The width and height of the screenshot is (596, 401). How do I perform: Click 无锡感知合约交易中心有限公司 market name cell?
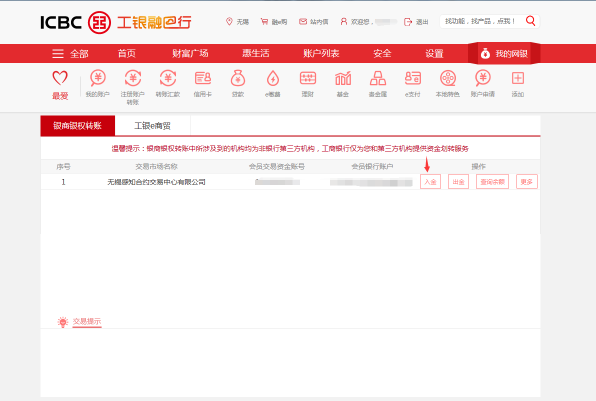156,182
